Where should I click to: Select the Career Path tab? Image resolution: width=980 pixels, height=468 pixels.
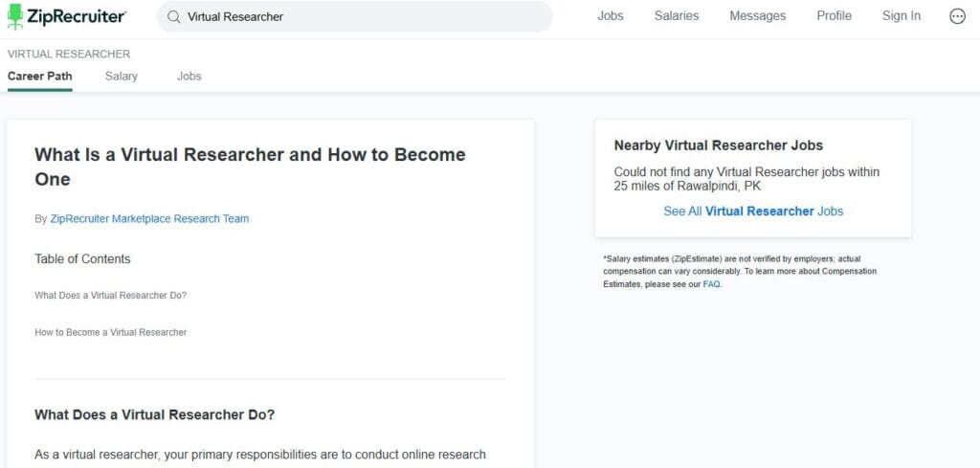coord(39,77)
